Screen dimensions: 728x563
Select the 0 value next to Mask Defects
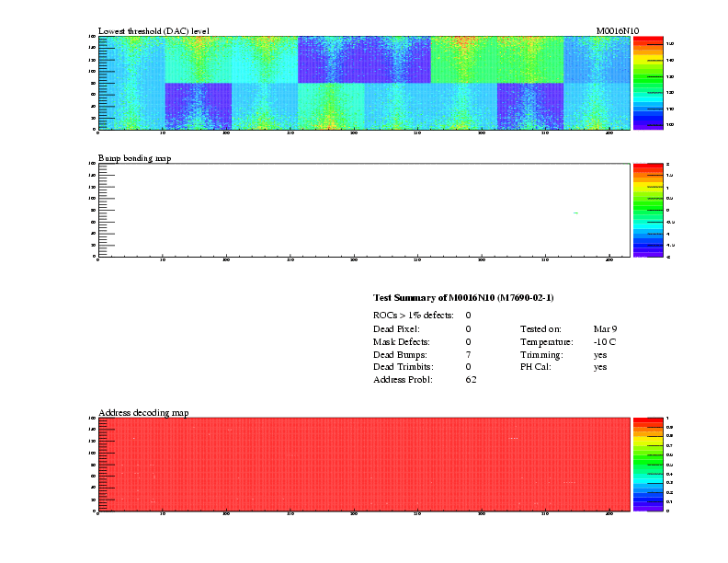469,342
